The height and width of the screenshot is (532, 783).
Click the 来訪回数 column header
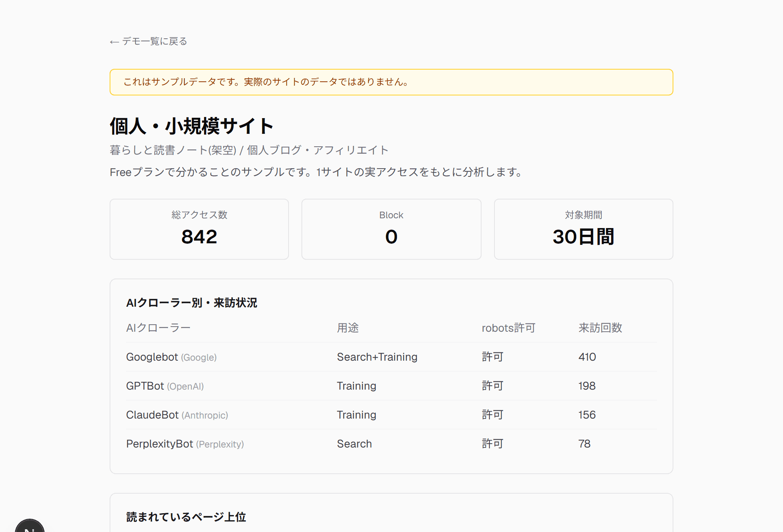tap(600, 328)
